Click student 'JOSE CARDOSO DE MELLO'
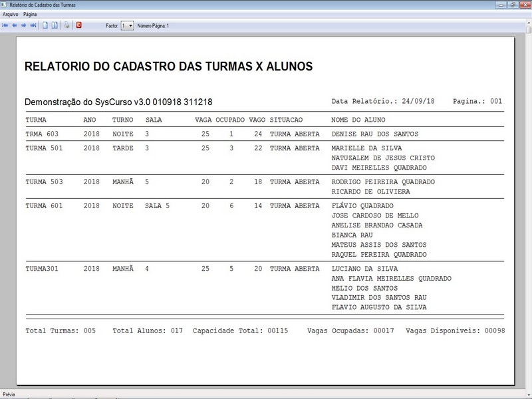The image size is (532, 399). [x=375, y=215]
